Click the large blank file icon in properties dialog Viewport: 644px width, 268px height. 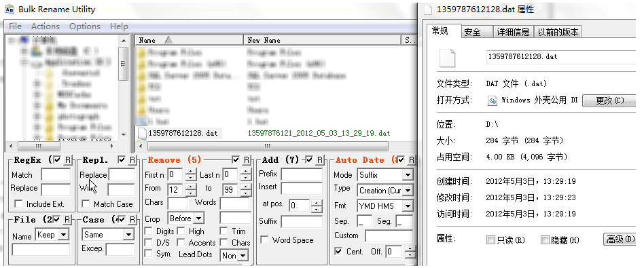[x=448, y=58]
